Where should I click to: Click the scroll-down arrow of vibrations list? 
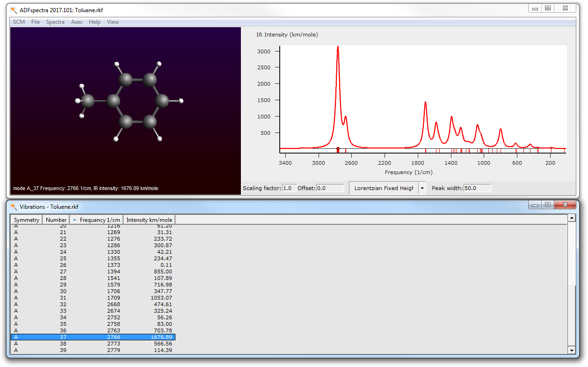[x=571, y=350]
